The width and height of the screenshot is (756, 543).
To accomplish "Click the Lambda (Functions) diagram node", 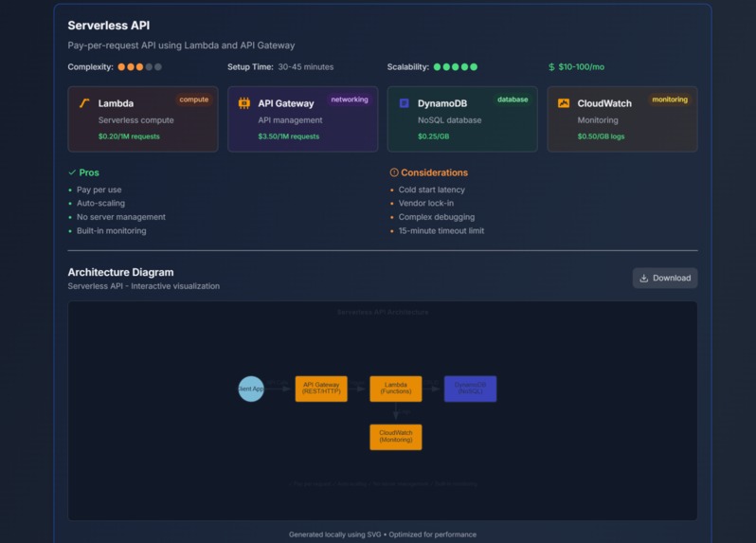I will pos(396,389).
